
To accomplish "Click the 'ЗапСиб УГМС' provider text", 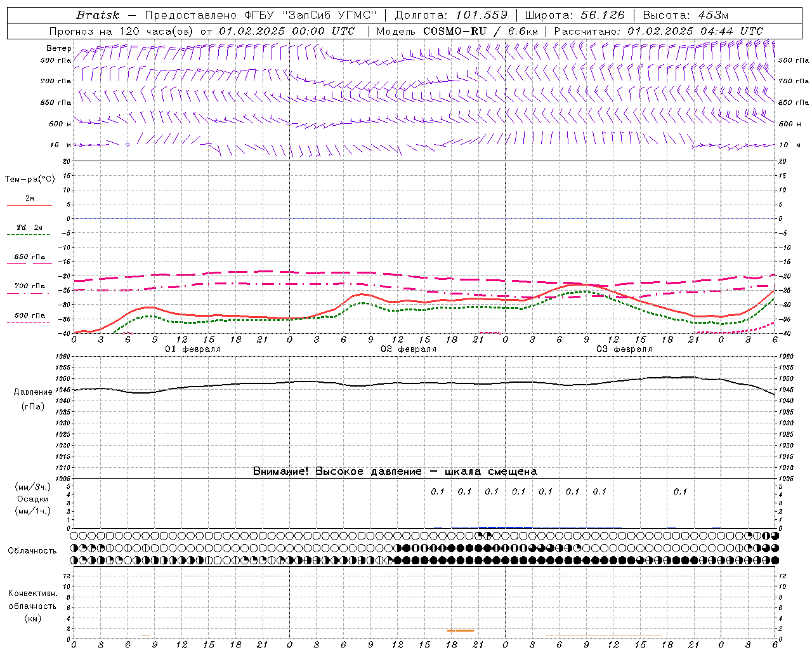I will [329, 15].
